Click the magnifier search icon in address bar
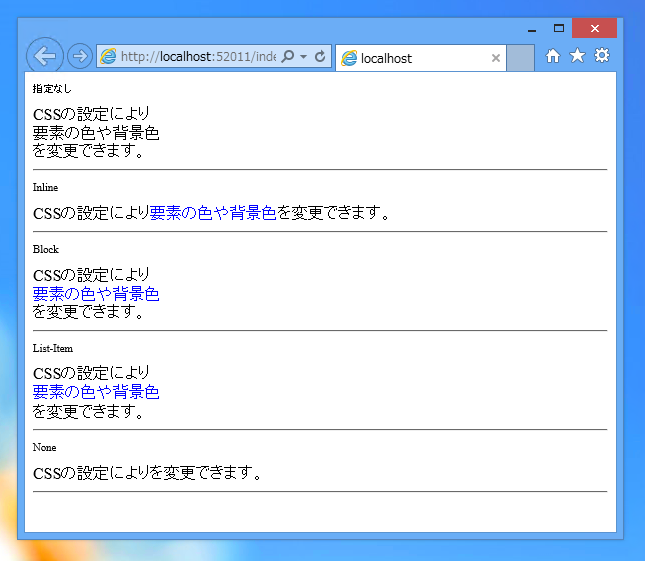This screenshot has width=645, height=561. click(x=288, y=56)
